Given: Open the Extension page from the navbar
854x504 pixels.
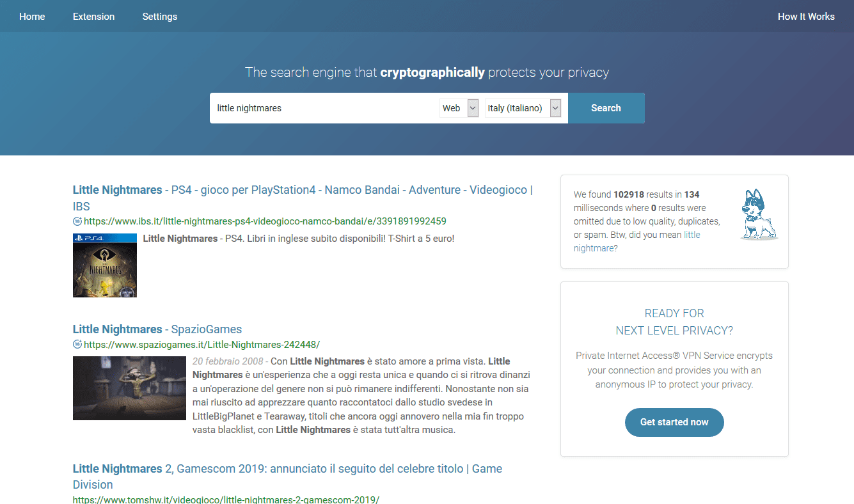Looking at the screenshot, I should pos(93,17).
